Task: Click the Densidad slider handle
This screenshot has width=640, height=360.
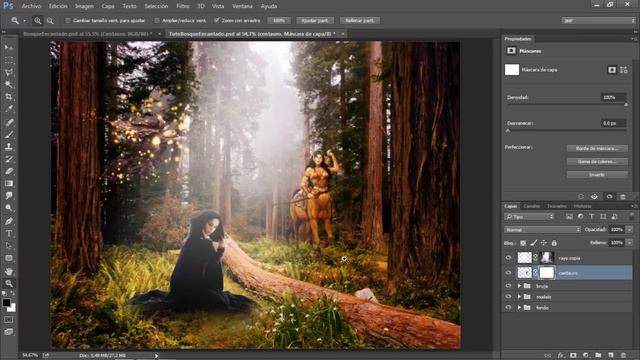Action: click(x=626, y=105)
